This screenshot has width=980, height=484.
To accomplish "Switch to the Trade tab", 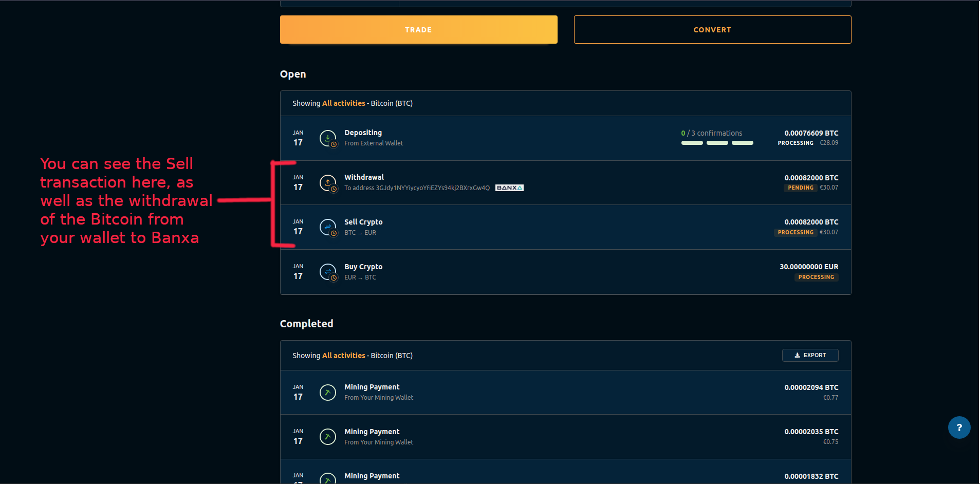I will [x=418, y=29].
